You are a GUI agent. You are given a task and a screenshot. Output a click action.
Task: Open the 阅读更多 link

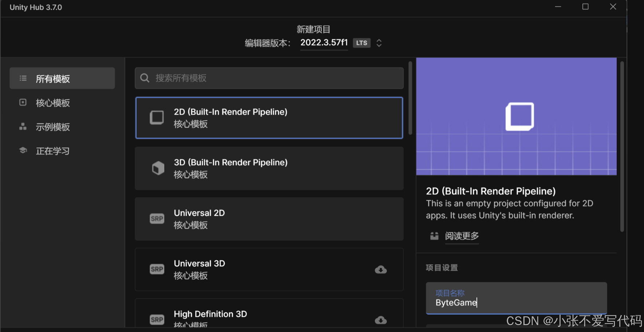pyautogui.click(x=462, y=236)
